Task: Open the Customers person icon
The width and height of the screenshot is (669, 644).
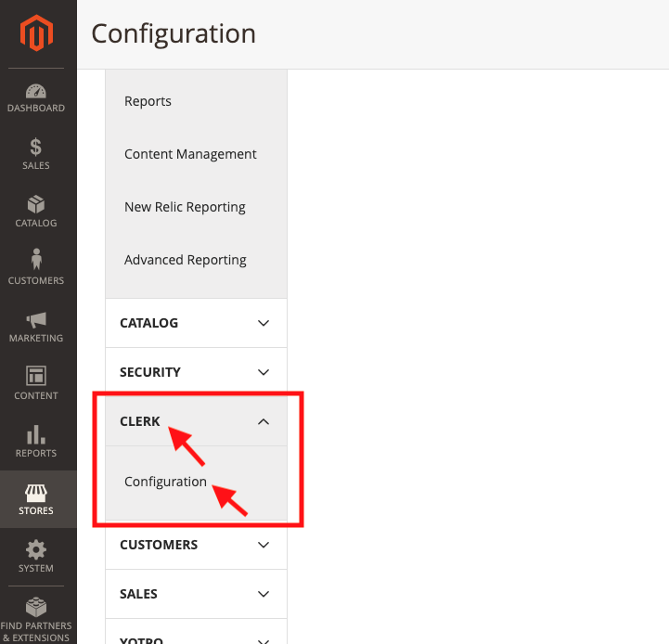Action: pyautogui.click(x=36, y=260)
